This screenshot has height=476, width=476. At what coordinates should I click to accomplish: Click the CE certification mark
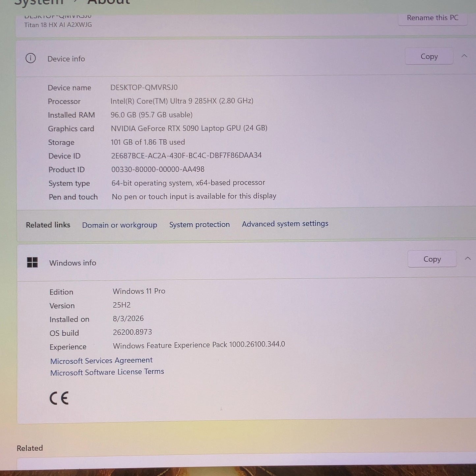pos(59,398)
